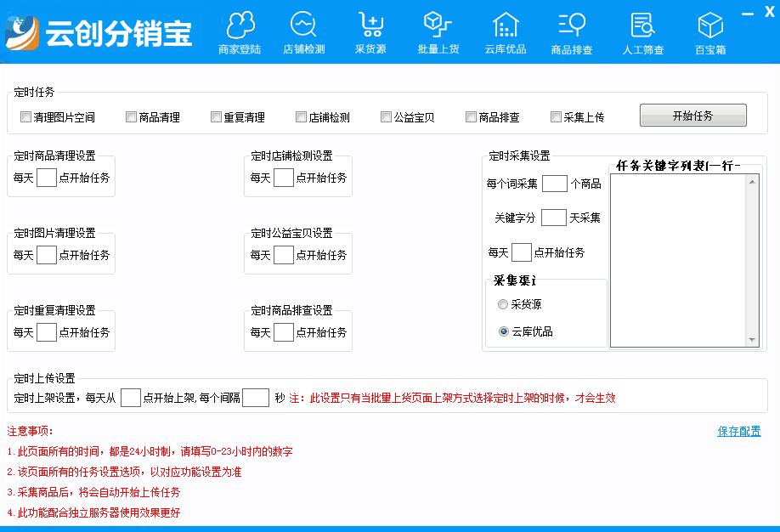Check the 公益宝贝 charity items option
The image size is (780, 532).
pyautogui.click(x=387, y=116)
